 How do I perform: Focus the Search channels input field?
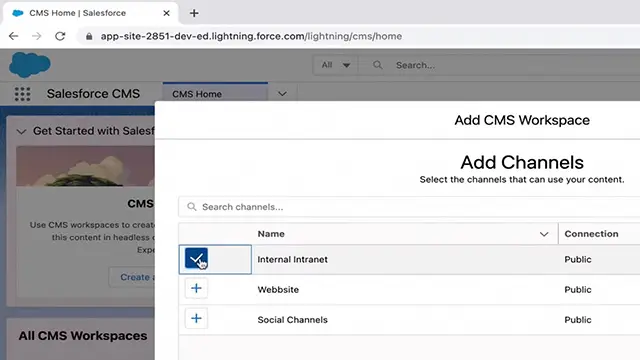(x=409, y=207)
